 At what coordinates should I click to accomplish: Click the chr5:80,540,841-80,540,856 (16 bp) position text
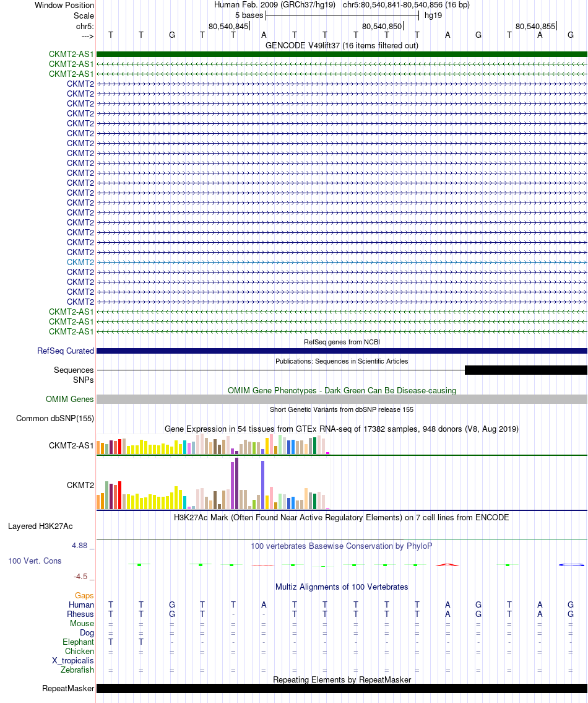tap(406, 5)
